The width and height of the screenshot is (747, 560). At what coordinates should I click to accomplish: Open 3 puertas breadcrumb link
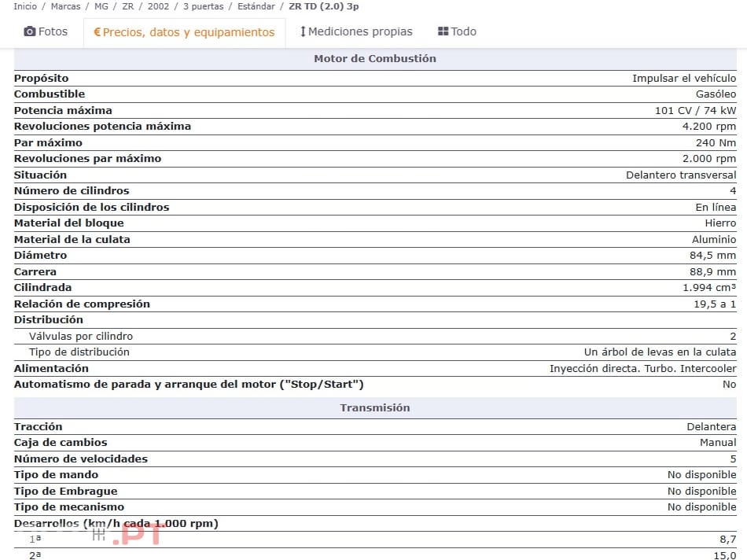point(204,6)
